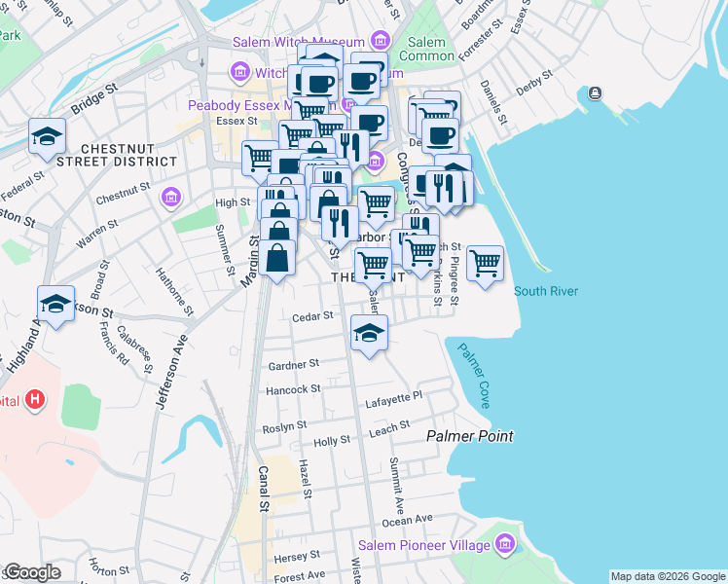This screenshot has width=728, height=584.
Task: Click the coffee cup marker near Derby wharf
Action: (441, 136)
